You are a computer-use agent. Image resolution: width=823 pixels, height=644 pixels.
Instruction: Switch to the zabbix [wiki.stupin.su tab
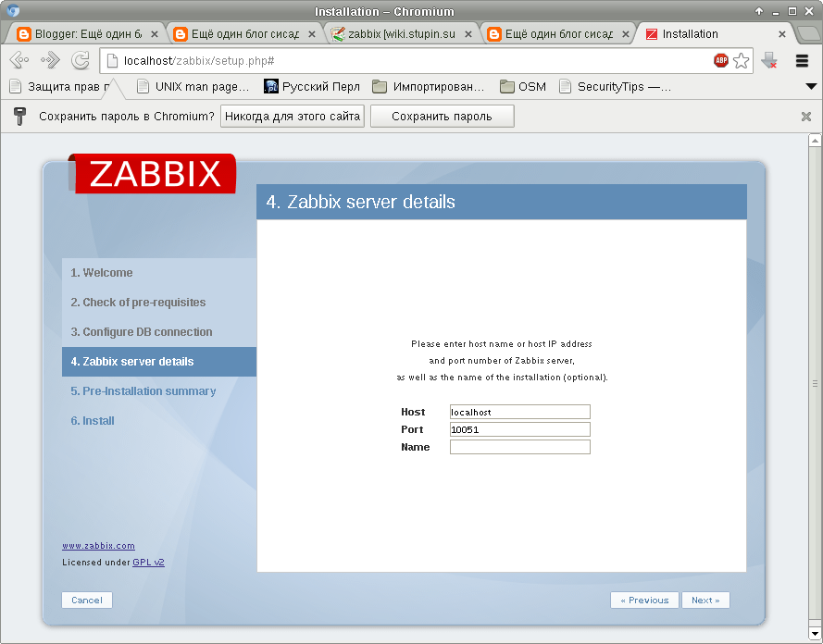point(402,34)
